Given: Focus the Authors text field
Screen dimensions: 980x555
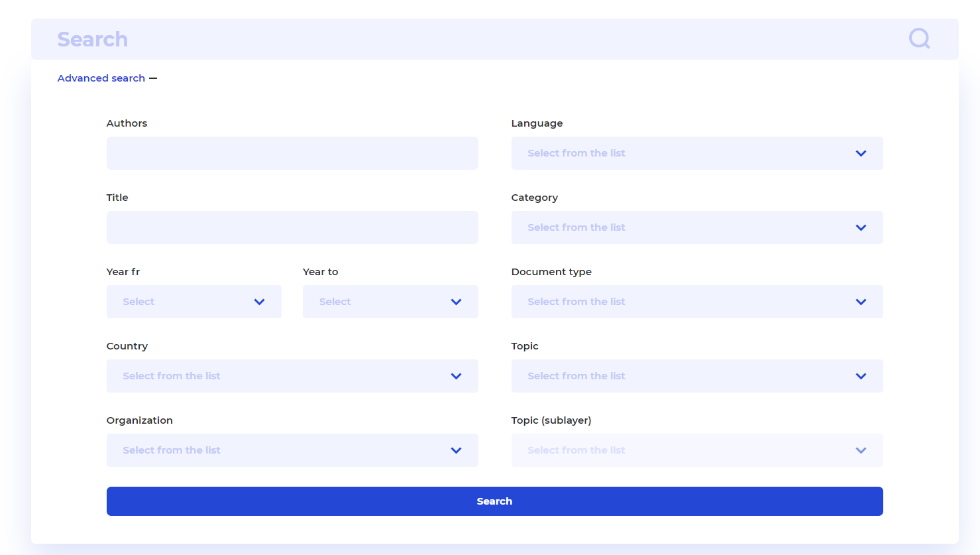Looking at the screenshot, I should pyautogui.click(x=292, y=153).
